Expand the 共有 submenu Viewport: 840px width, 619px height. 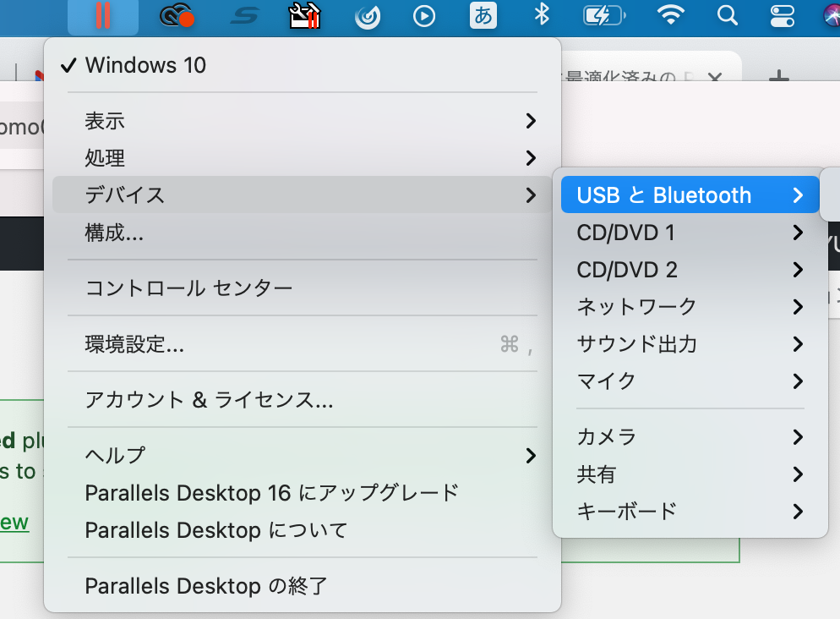[690, 474]
